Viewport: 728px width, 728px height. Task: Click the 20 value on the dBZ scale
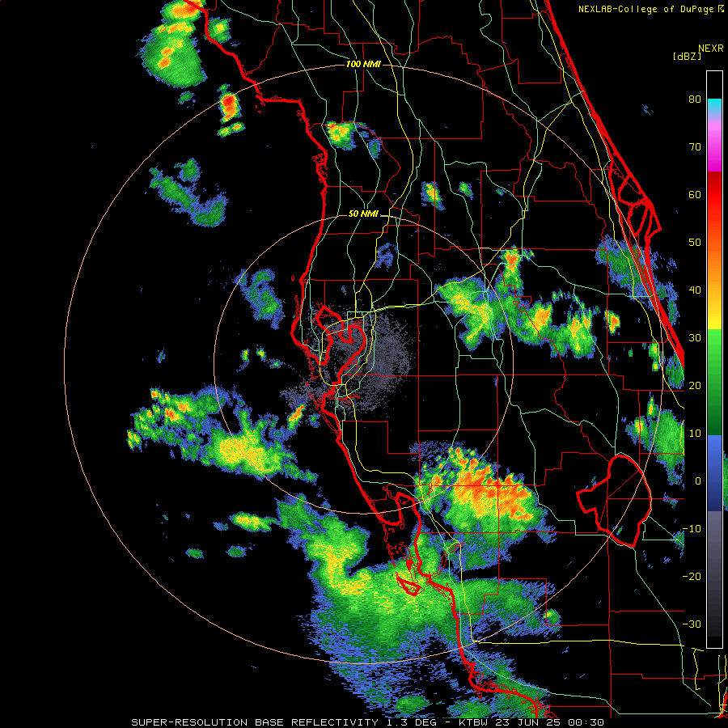click(695, 385)
